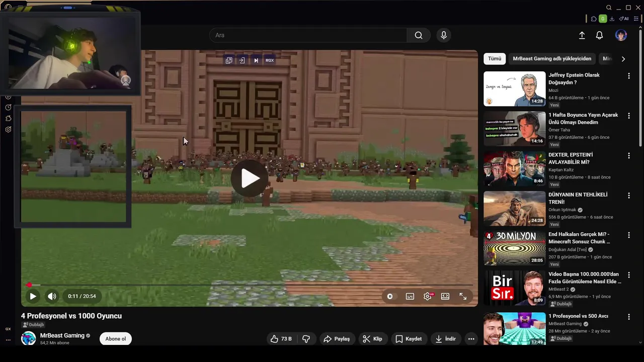Open options for DÜNYANIN EN TEHLİKELİ TRENİ!
The width and height of the screenshot is (644, 362).
[x=628, y=196]
